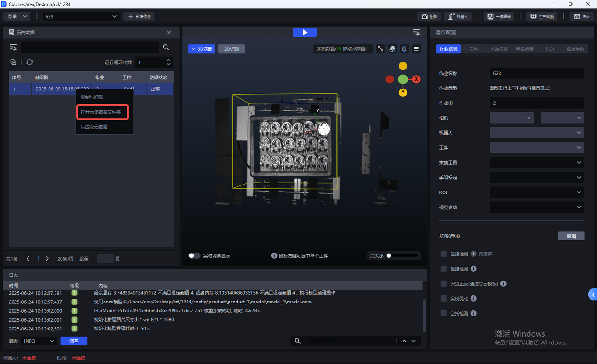
Task: Select 打开历史数据文件夹 in context menu
Action: (101, 112)
